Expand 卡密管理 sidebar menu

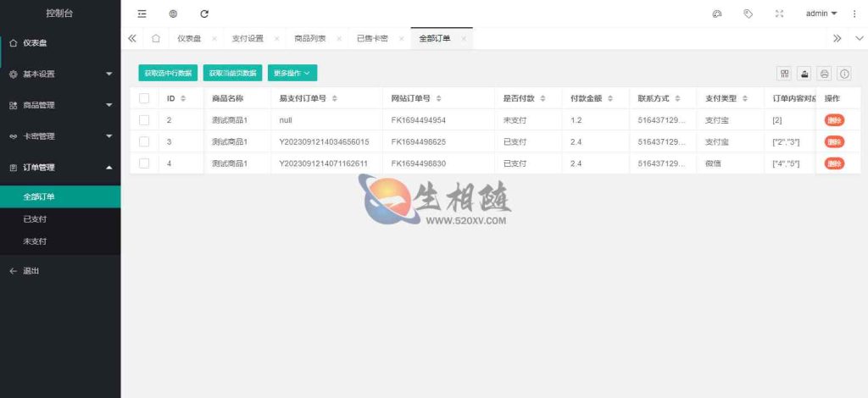point(60,136)
